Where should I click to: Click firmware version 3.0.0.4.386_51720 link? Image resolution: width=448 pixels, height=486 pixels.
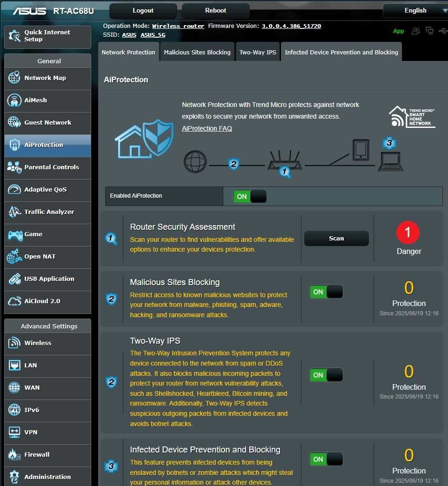[291, 26]
